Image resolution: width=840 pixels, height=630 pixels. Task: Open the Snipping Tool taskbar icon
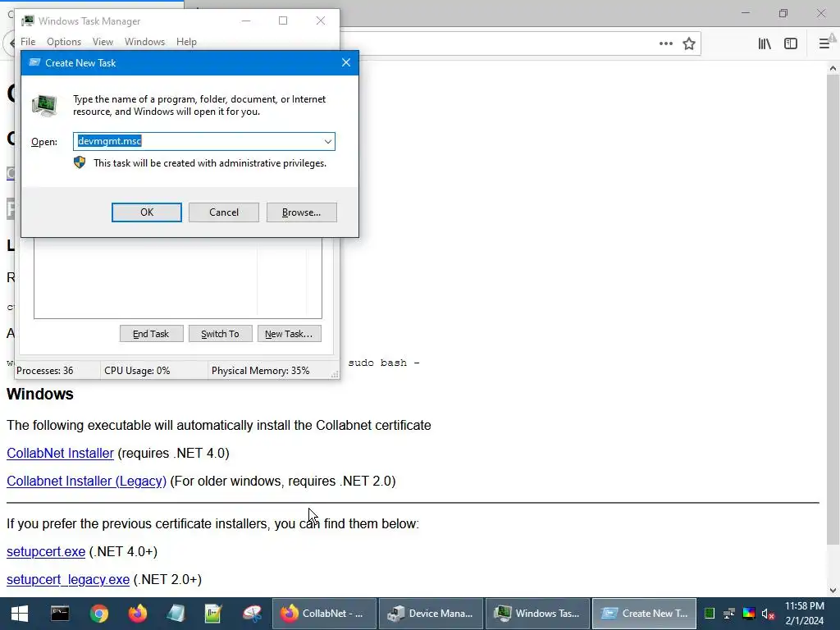coord(252,614)
